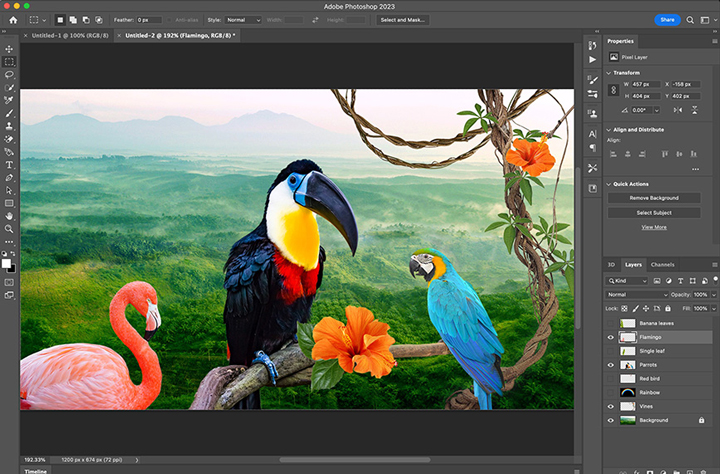
Task: Click the Select and Mask button
Action: coord(404,19)
